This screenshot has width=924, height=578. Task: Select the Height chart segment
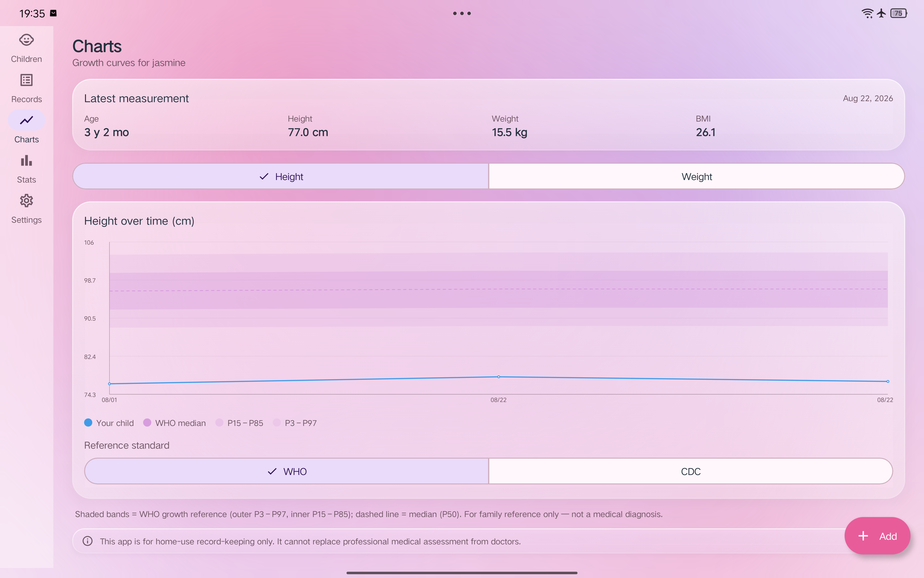point(281,176)
